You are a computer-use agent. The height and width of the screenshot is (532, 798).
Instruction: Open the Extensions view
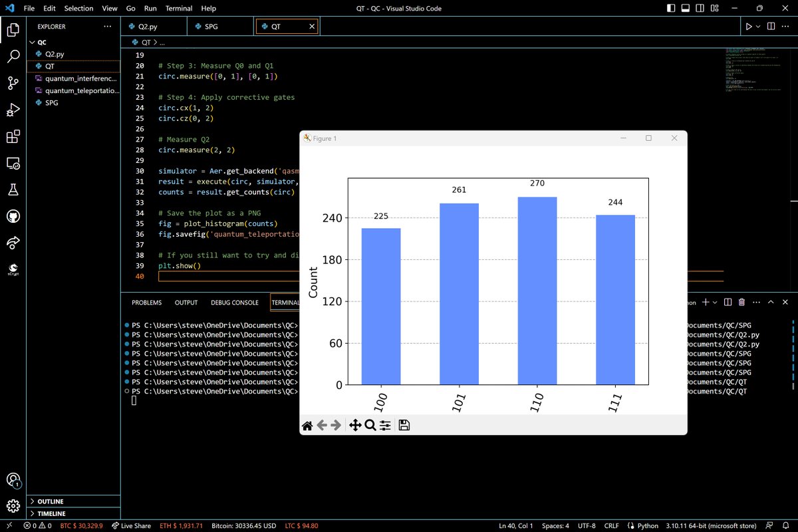13,137
